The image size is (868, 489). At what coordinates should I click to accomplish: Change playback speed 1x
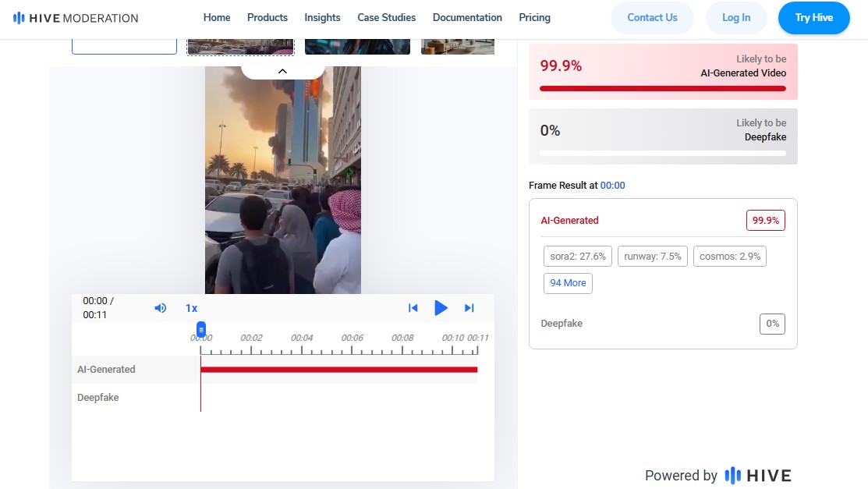[x=191, y=308]
